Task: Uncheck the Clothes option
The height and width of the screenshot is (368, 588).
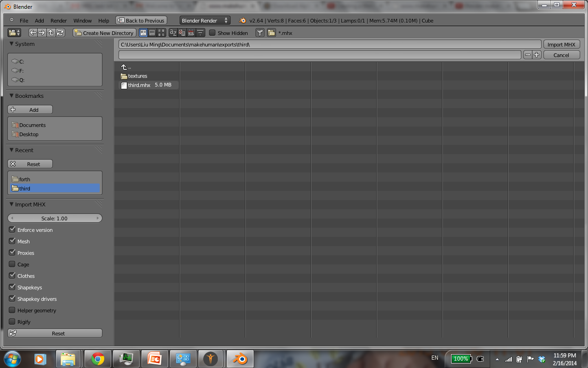Action: tap(12, 276)
